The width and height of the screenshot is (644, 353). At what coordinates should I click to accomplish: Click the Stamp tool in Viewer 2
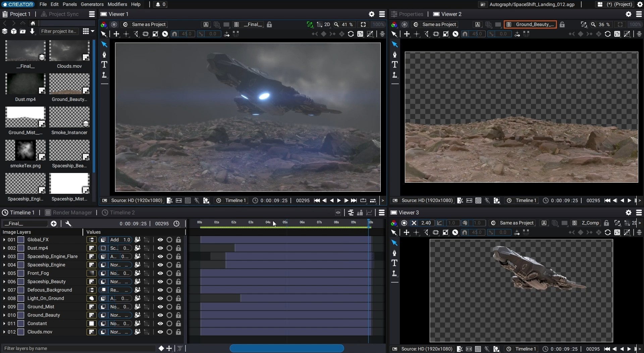click(395, 75)
